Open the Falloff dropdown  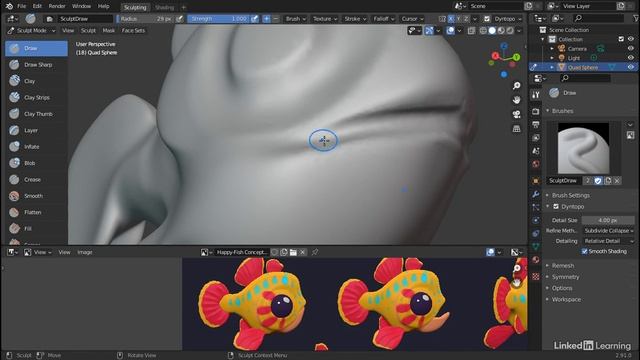[384, 19]
